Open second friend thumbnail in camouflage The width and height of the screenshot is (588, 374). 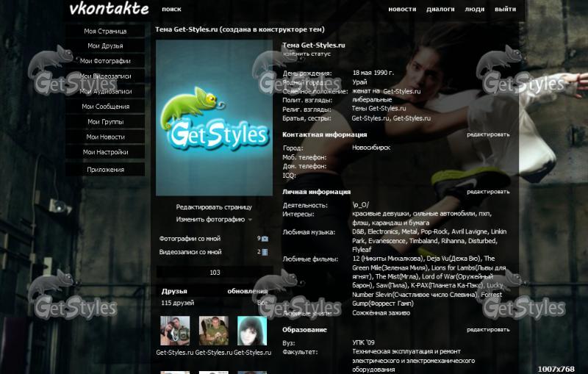(213, 331)
